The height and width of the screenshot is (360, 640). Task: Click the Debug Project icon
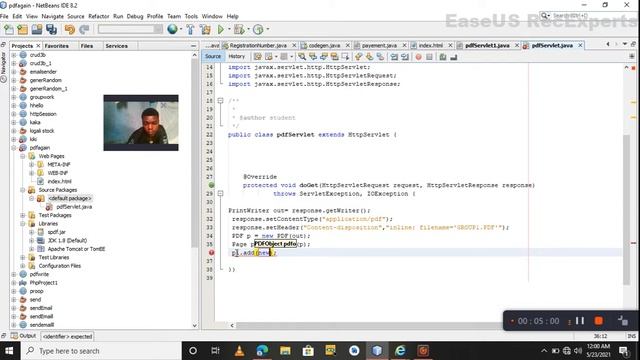point(239,29)
